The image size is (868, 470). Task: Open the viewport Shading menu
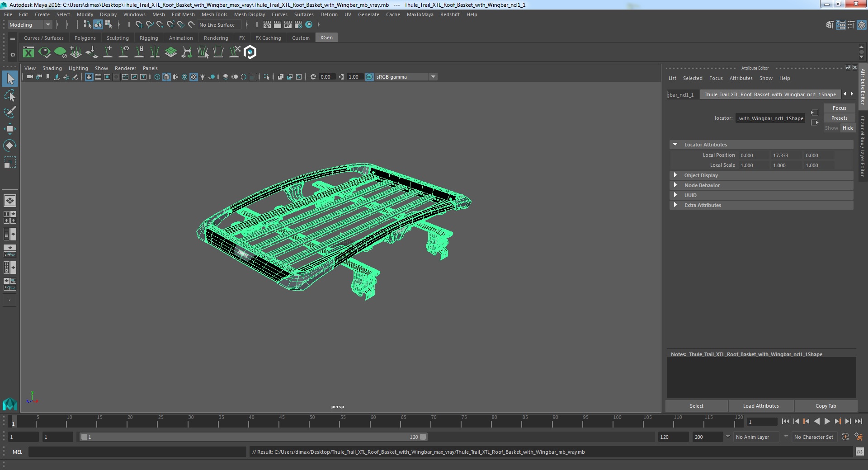pyautogui.click(x=52, y=68)
